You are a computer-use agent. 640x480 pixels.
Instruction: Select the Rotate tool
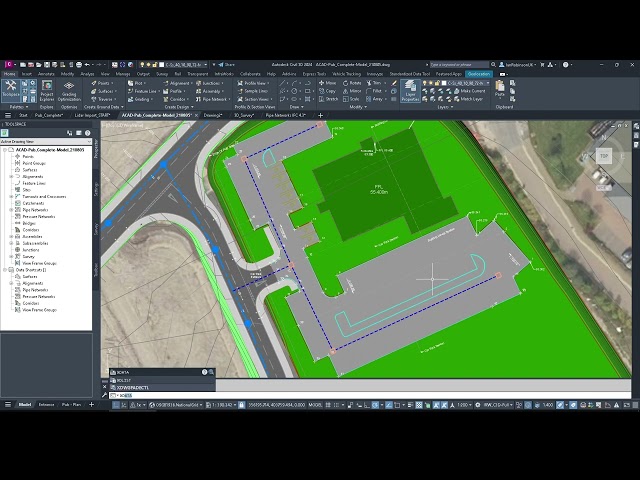[x=352, y=83]
